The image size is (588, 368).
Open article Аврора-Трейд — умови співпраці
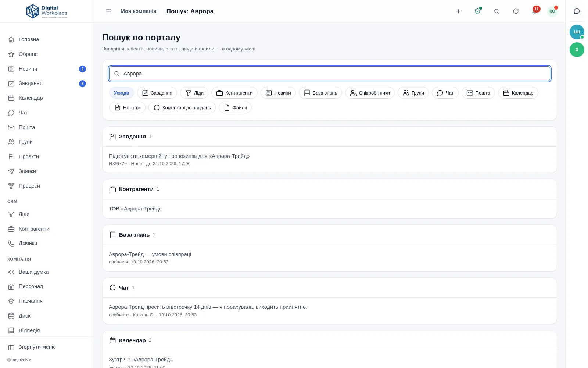pos(330,258)
